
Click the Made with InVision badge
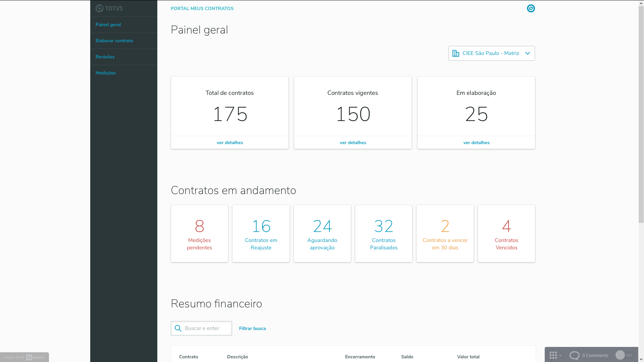click(24, 357)
